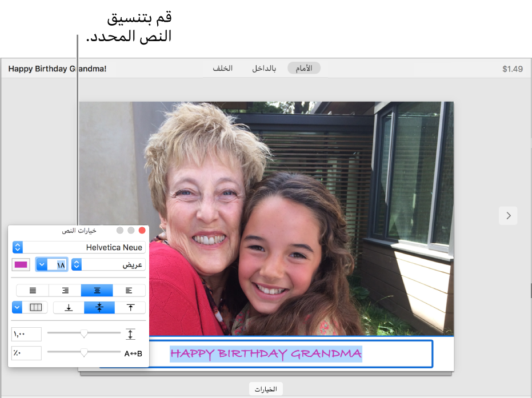Screen dimensions: 532x398
Task: Click the next page arrow
Action: click(x=508, y=215)
